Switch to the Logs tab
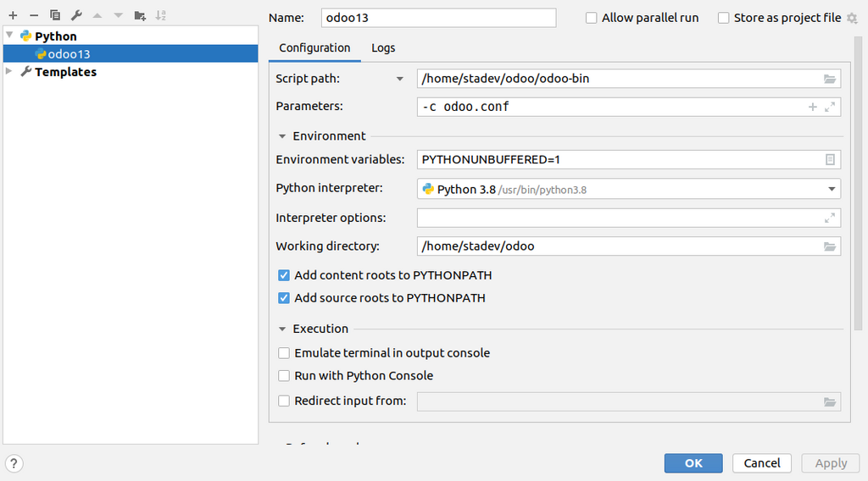The height and width of the screenshot is (481, 868). (383, 48)
